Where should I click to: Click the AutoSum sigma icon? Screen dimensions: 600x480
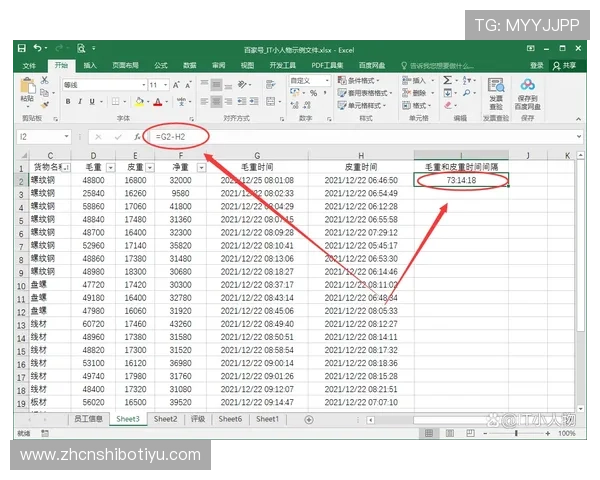point(447,80)
